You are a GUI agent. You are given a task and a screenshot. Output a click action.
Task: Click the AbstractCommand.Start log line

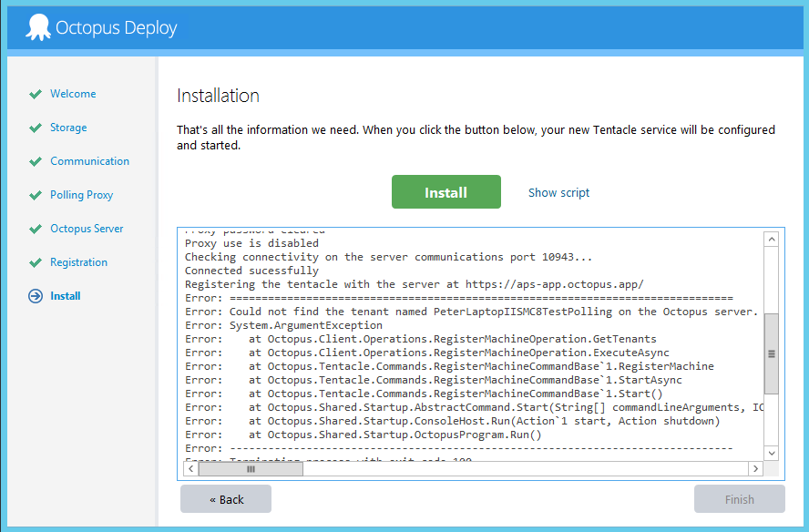point(474,407)
